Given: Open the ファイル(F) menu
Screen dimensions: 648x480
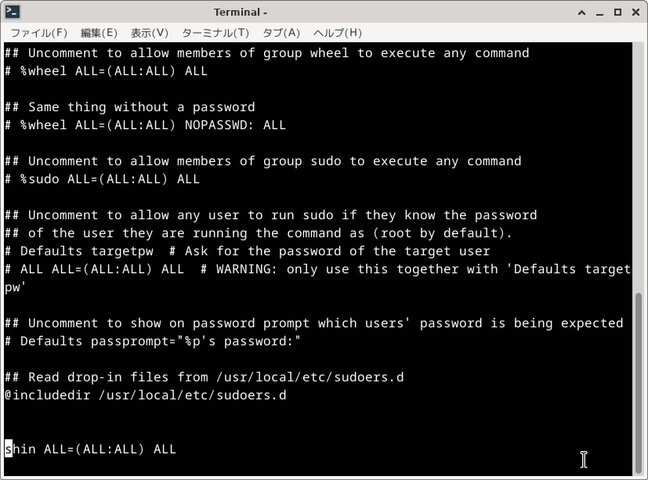Looking at the screenshot, I should coord(39,33).
